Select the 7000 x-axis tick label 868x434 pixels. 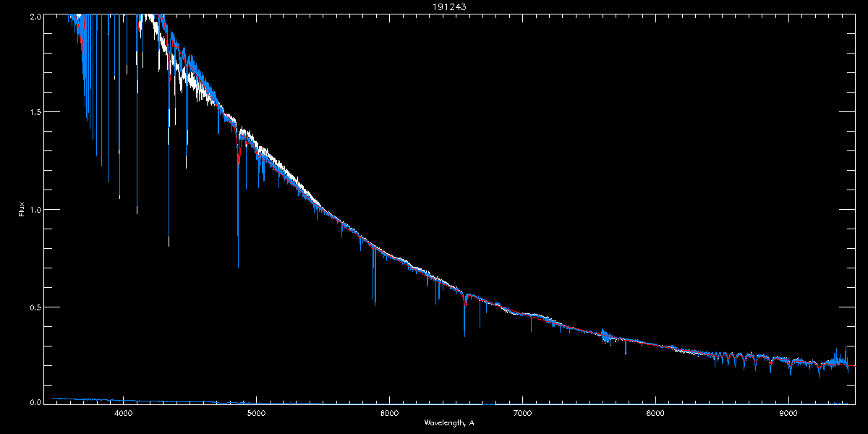522,414
